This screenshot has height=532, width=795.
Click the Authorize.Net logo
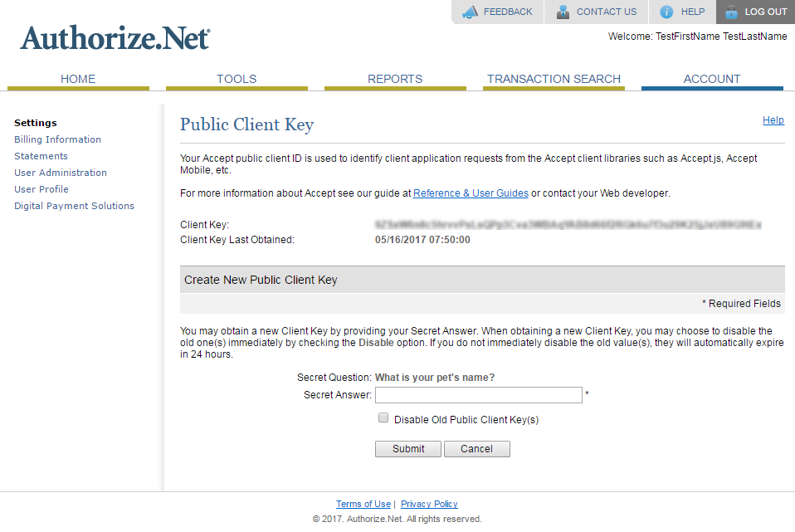pos(115,38)
